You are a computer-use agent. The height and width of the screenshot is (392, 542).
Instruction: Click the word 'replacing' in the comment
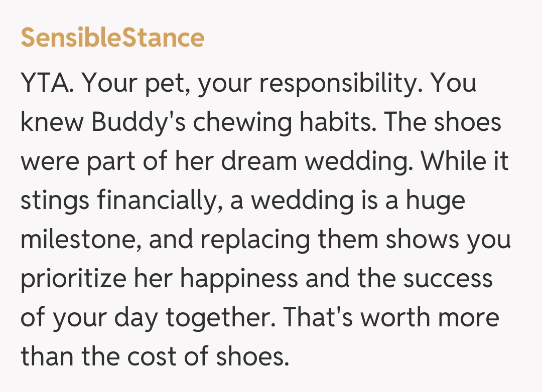coord(254,240)
